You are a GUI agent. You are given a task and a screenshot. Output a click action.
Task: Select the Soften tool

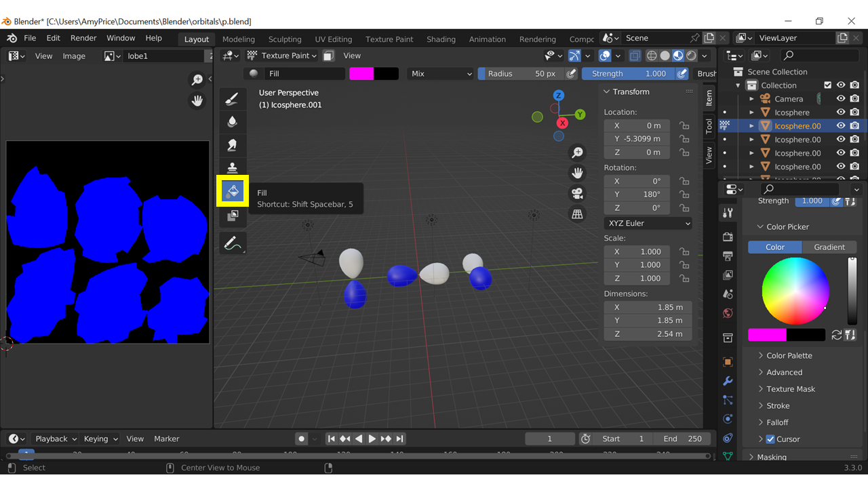(232, 121)
